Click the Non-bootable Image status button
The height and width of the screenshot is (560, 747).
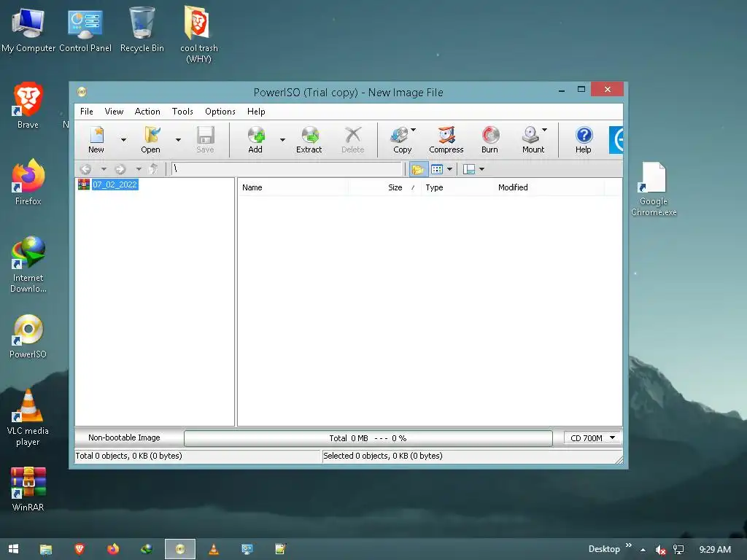click(x=124, y=437)
